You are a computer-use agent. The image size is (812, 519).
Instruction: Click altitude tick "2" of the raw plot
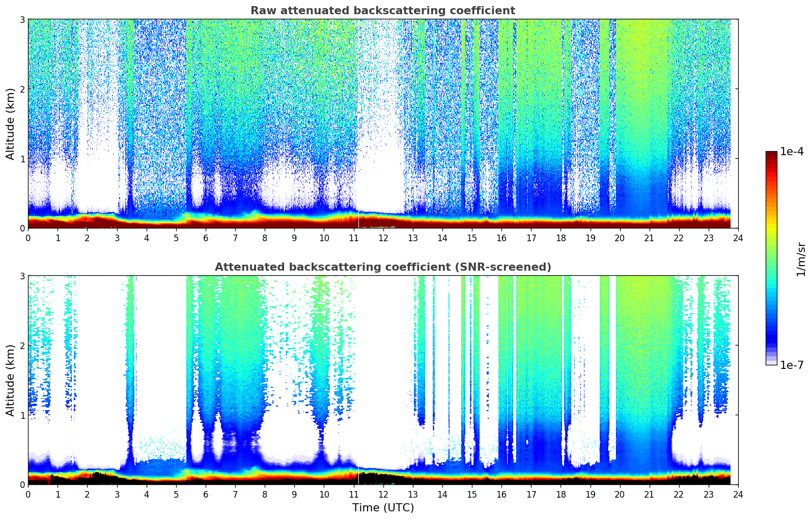(x=22, y=89)
